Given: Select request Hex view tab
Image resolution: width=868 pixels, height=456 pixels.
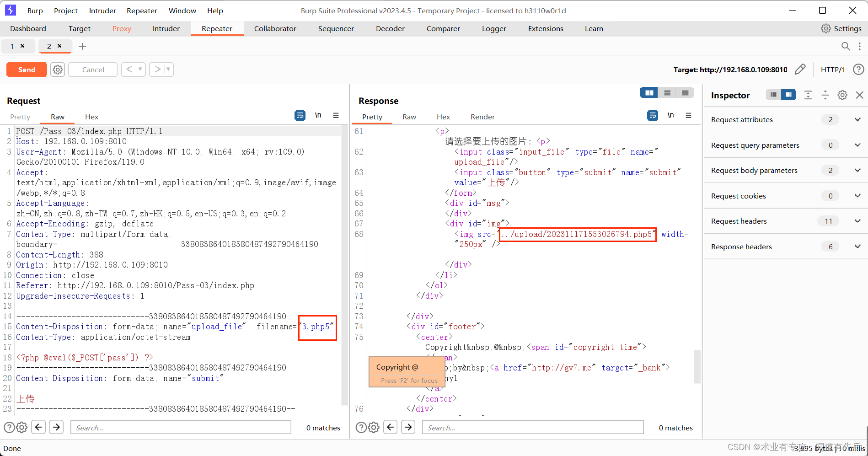Looking at the screenshot, I should (91, 117).
